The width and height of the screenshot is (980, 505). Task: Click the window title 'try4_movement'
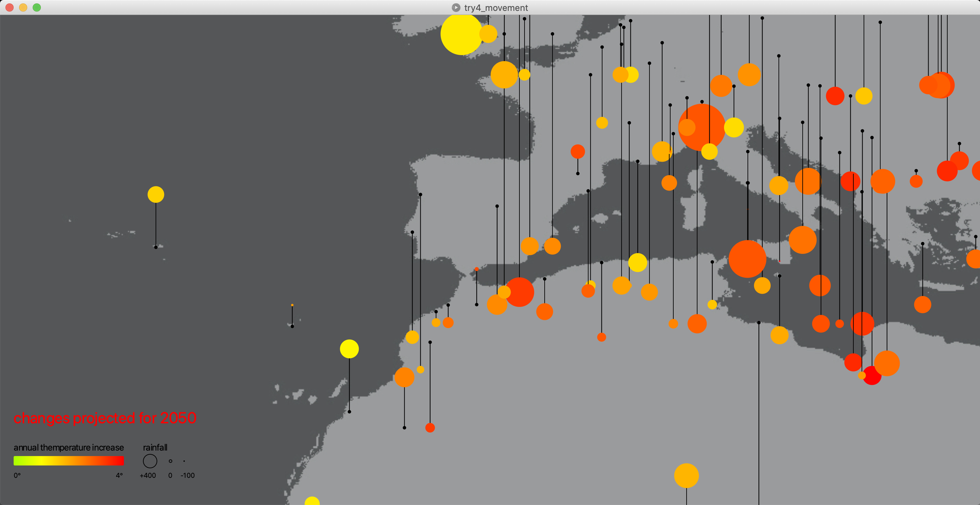496,7
